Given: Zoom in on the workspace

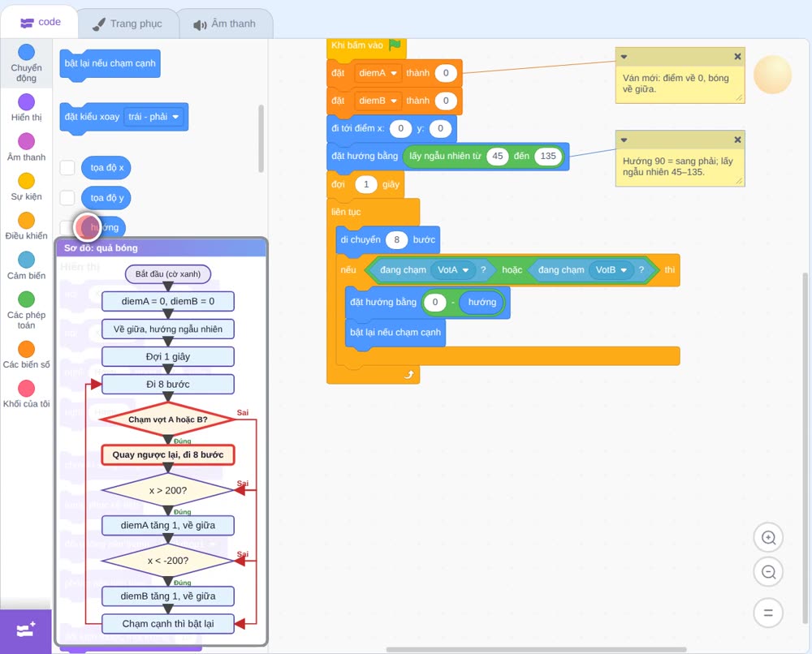Looking at the screenshot, I should pos(768,538).
